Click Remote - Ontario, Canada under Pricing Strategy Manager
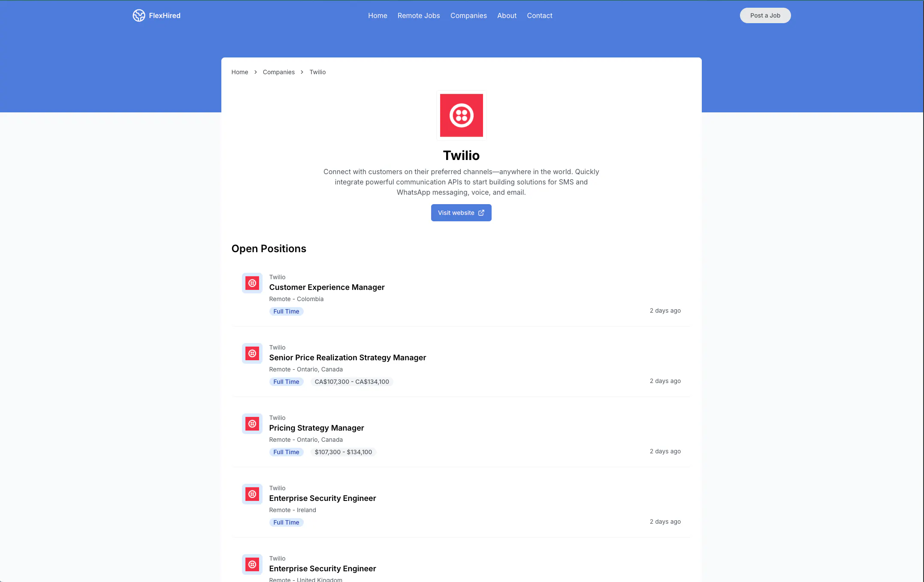Screen dimensions: 924x582 click(306, 440)
